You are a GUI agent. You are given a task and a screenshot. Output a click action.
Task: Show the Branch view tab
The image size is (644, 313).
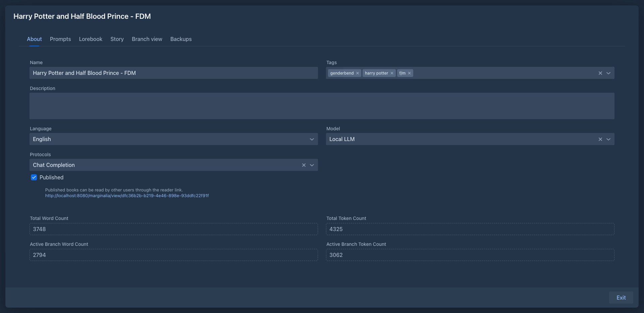click(147, 39)
